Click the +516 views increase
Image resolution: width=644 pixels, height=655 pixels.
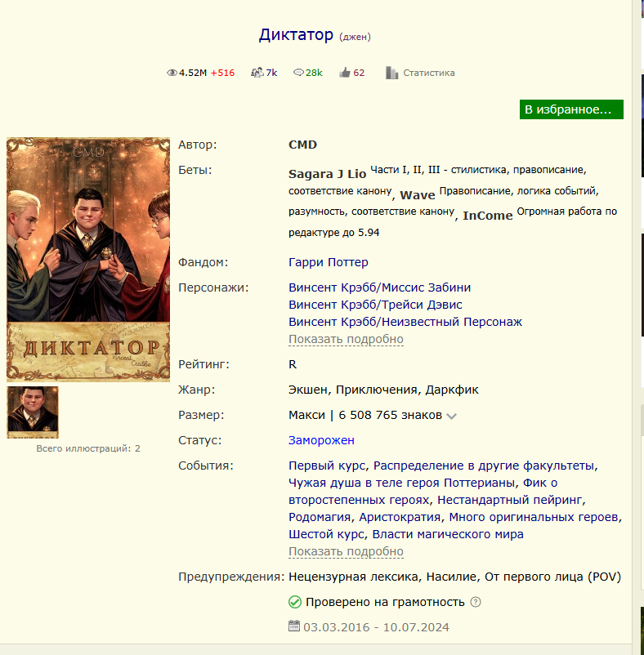click(222, 73)
